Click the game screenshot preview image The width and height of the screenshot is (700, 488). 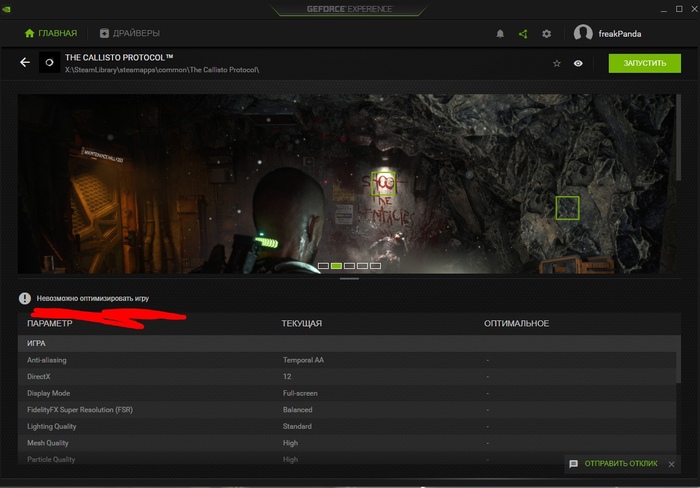[346, 184]
